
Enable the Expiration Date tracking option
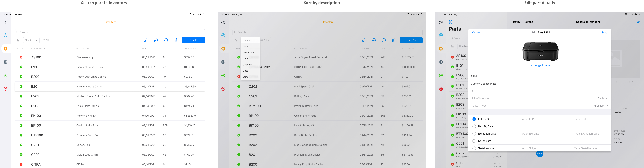click(474, 134)
